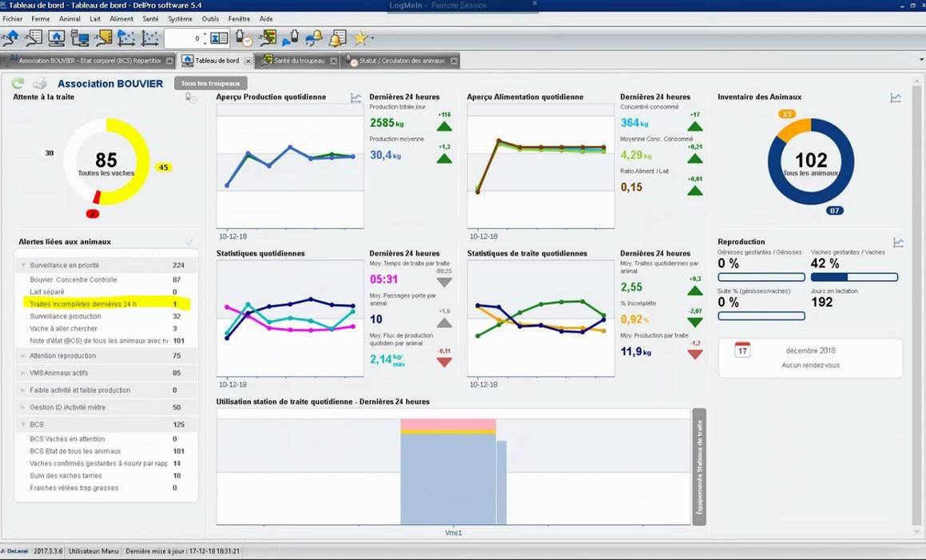
Task: Collapse the Surveillance en priorité group
Action: (x=23, y=265)
